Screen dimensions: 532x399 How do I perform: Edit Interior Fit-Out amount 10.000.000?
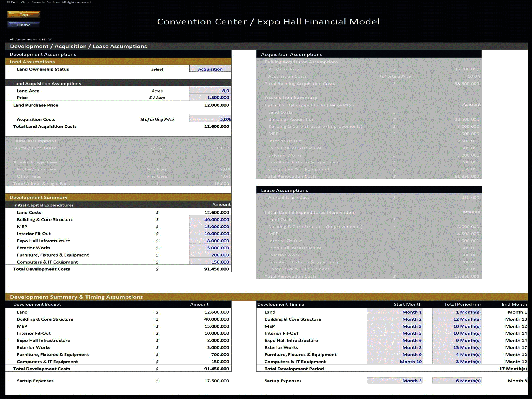coord(210,234)
